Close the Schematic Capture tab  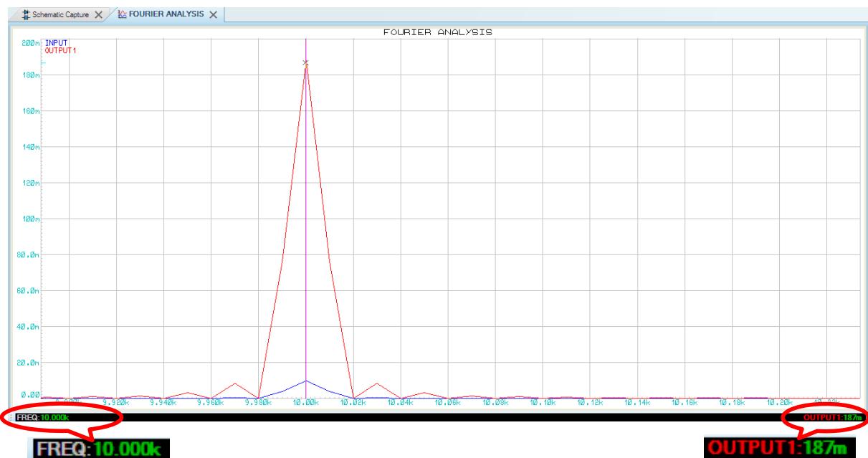coord(99,15)
